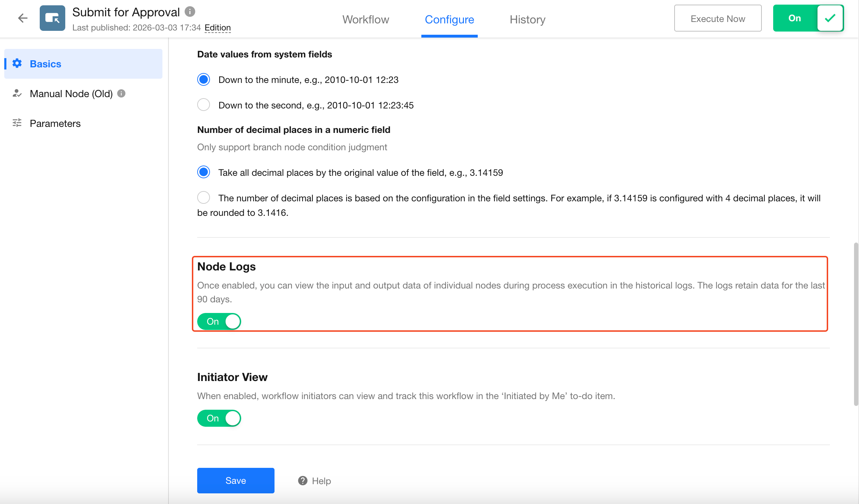This screenshot has height=504, width=859.
Task: Open the History tab
Action: pos(527,19)
